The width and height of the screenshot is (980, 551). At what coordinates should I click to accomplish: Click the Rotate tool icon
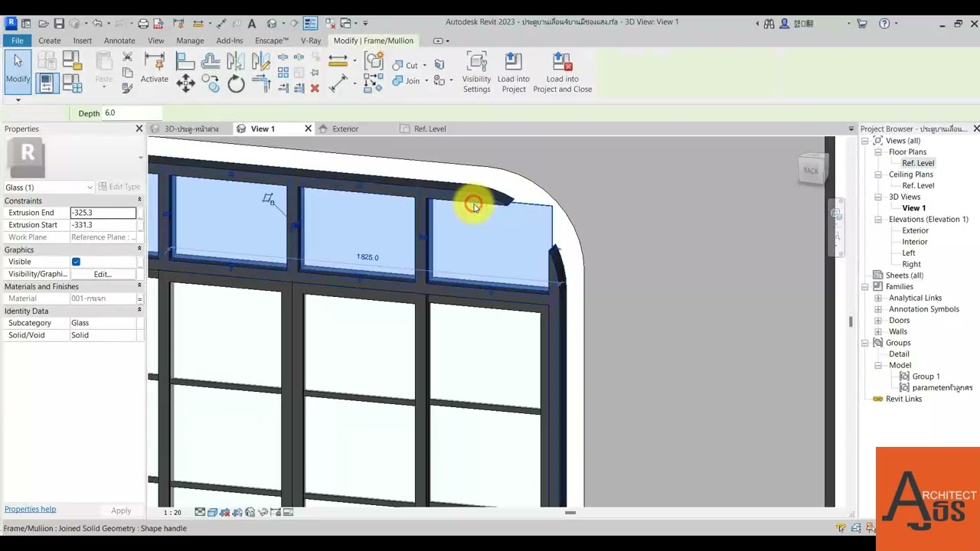pos(236,84)
